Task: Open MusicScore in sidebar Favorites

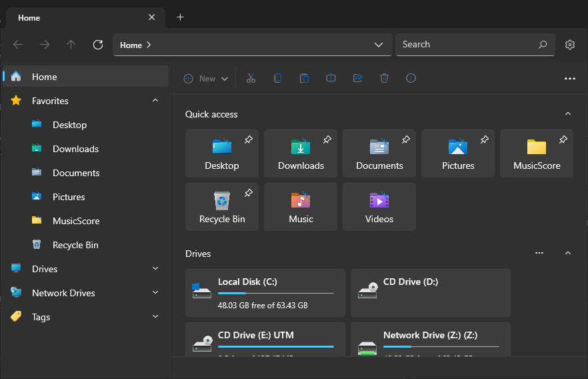Action: click(x=85, y=221)
